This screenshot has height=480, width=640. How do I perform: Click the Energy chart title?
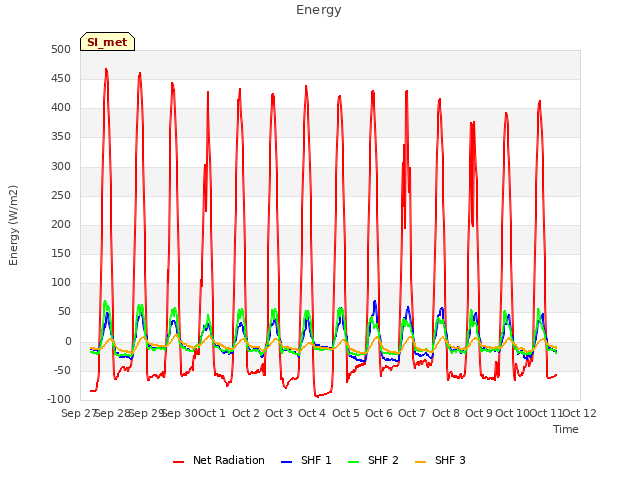[x=319, y=10]
